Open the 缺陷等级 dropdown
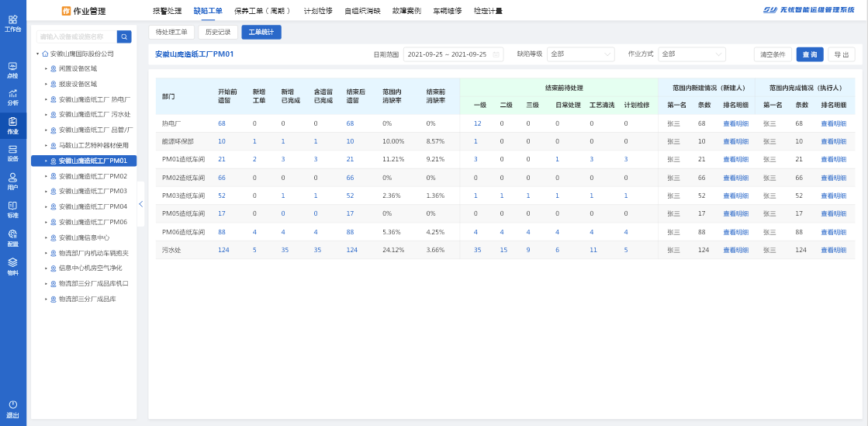 point(580,54)
